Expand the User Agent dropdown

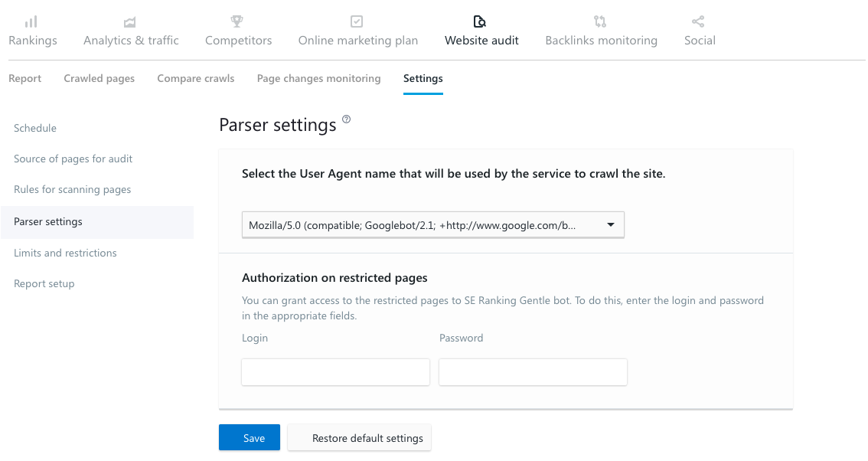coord(433,225)
